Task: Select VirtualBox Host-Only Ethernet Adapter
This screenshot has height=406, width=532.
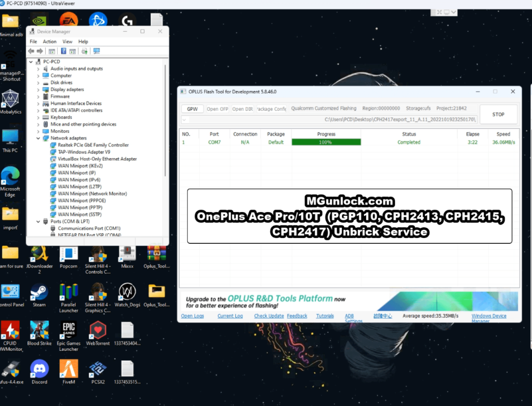Action: click(x=97, y=159)
